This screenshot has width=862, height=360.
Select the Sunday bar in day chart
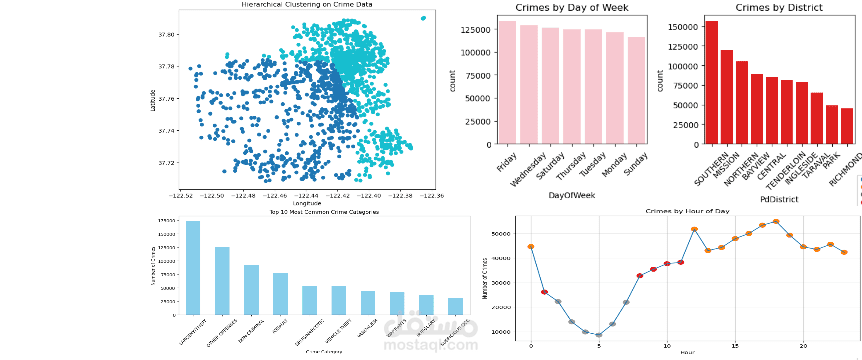click(x=637, y=91)
